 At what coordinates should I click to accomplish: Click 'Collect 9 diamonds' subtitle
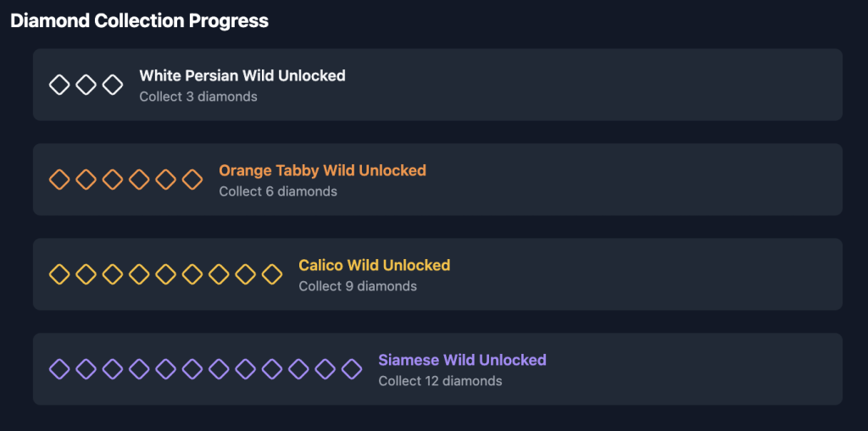point(358,286)
